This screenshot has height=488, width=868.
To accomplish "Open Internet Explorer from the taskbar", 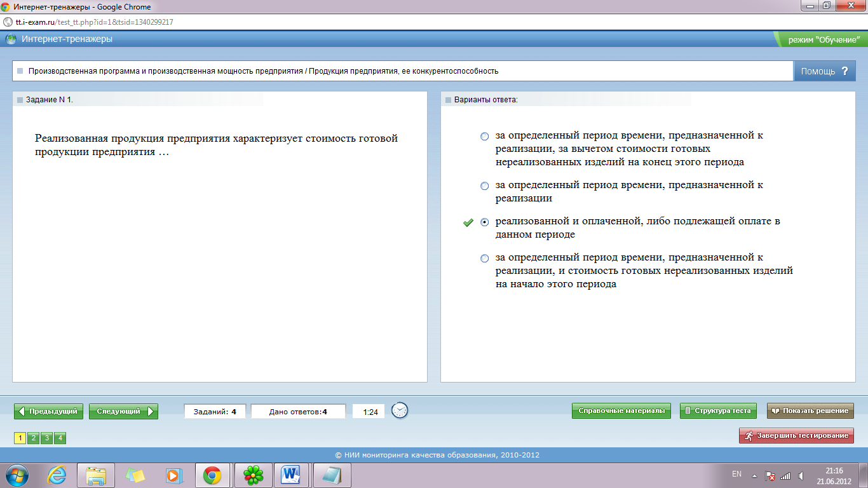I will click(57, 475).
